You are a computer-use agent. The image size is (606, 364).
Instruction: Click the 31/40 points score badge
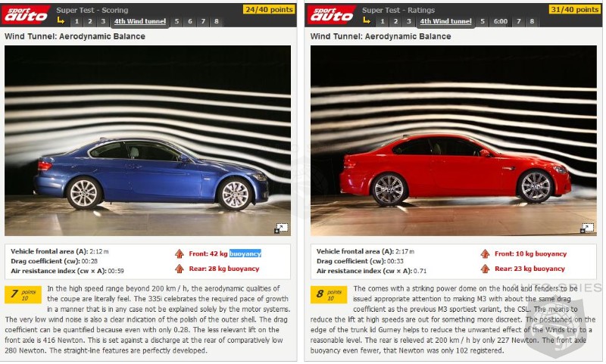click(575, 10)
